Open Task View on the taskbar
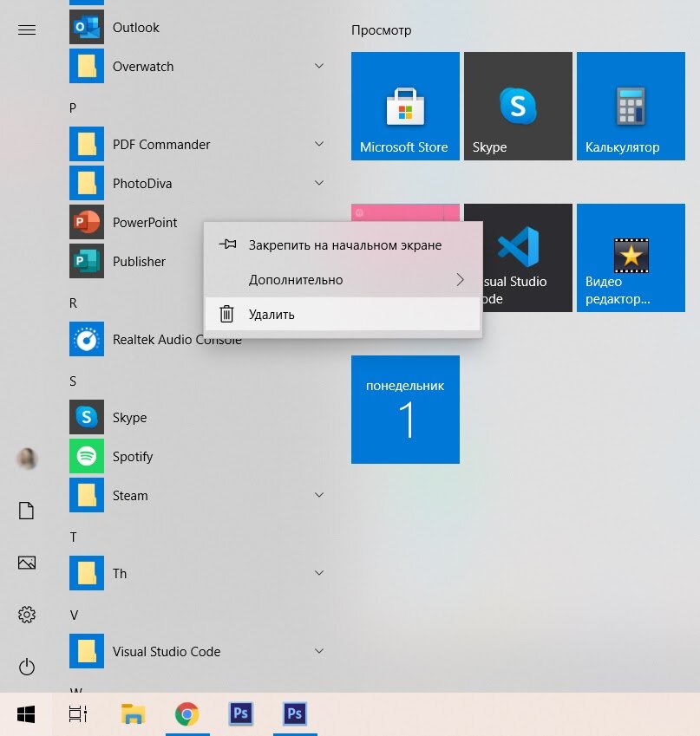This screenshot has width=700, height=736. point(78,714)
